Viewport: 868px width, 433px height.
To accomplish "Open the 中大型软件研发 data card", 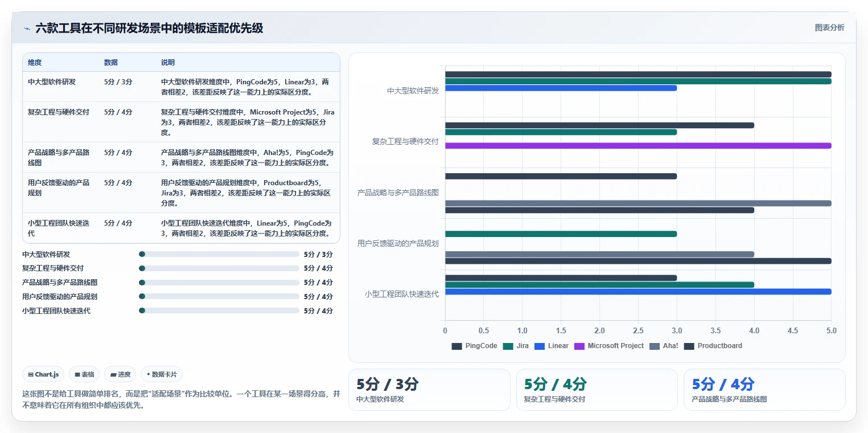I will pyautogui.click(x=429, y=390).
